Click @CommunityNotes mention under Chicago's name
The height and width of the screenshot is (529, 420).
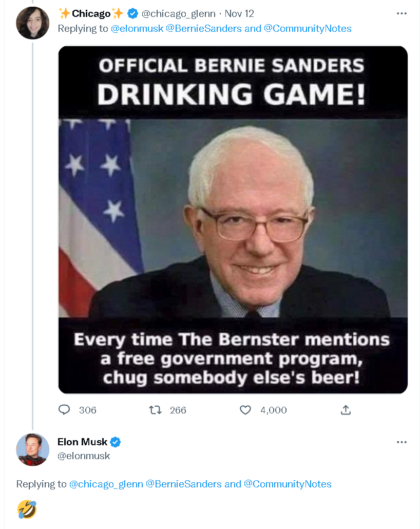pos(308,29)
